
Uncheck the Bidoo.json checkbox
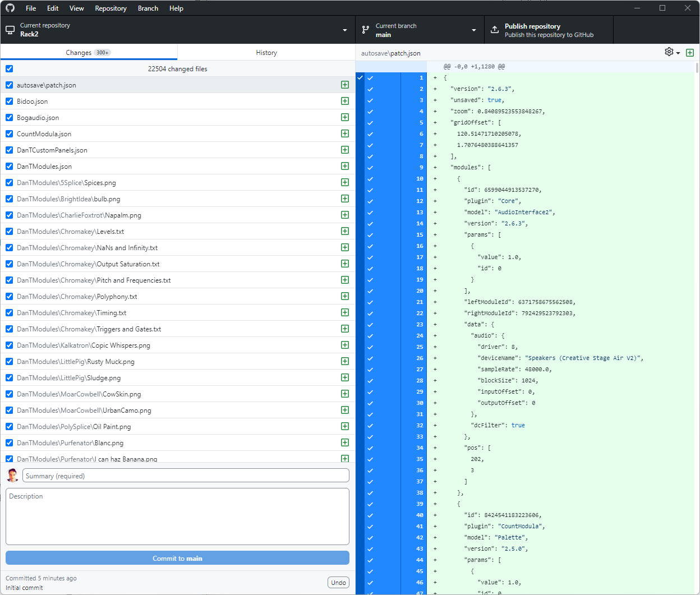pyautogui.click(x=9, y=102)
